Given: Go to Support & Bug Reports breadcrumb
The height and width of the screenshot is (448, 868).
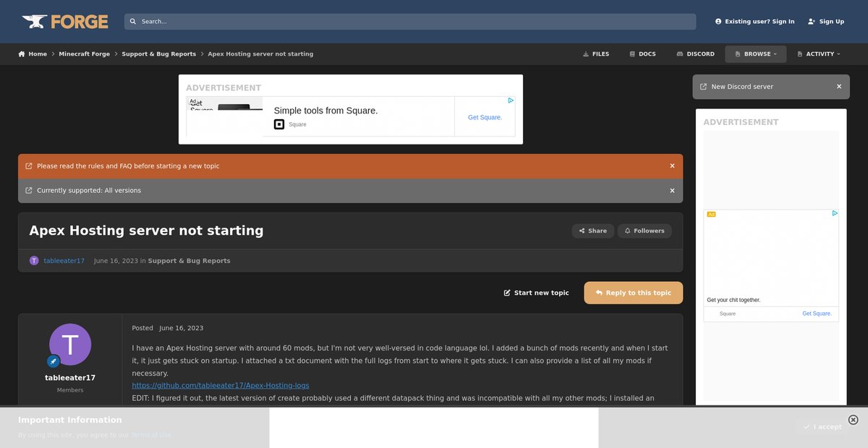Looking at the screenshot, I should pos(158,54).
